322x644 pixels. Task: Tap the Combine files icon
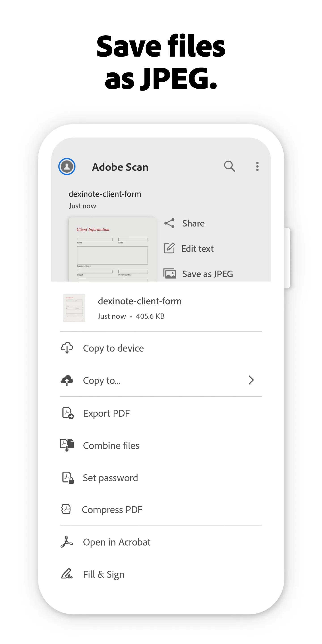[67, 445]
